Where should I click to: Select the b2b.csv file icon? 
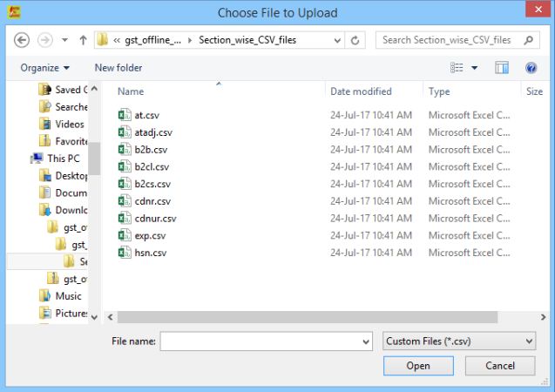click(x=125, y=149)
